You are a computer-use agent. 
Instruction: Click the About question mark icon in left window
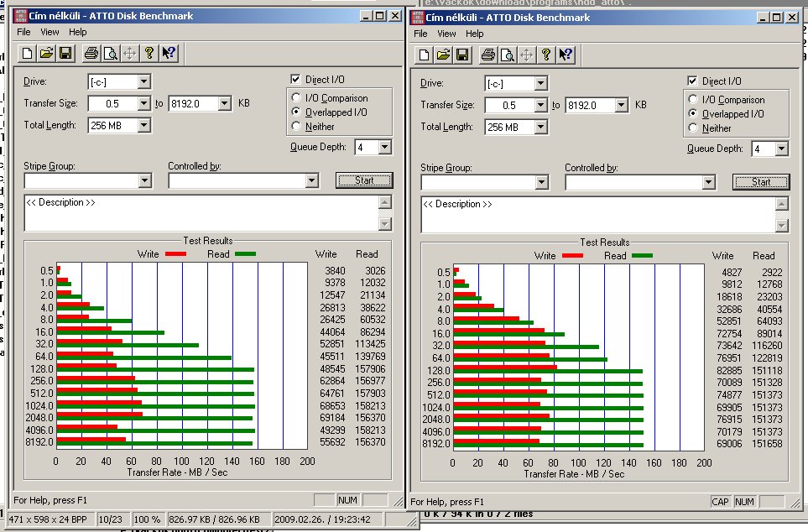tap(149, 53)
